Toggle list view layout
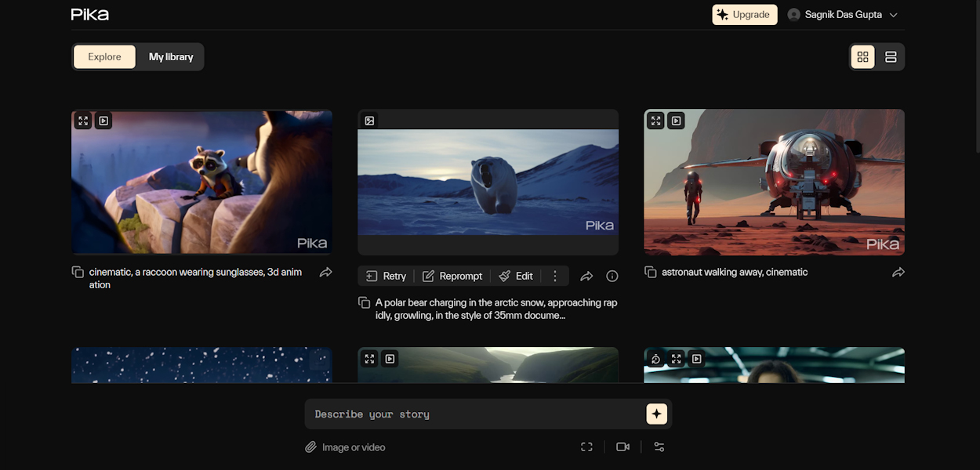 (x=891, y=56)
